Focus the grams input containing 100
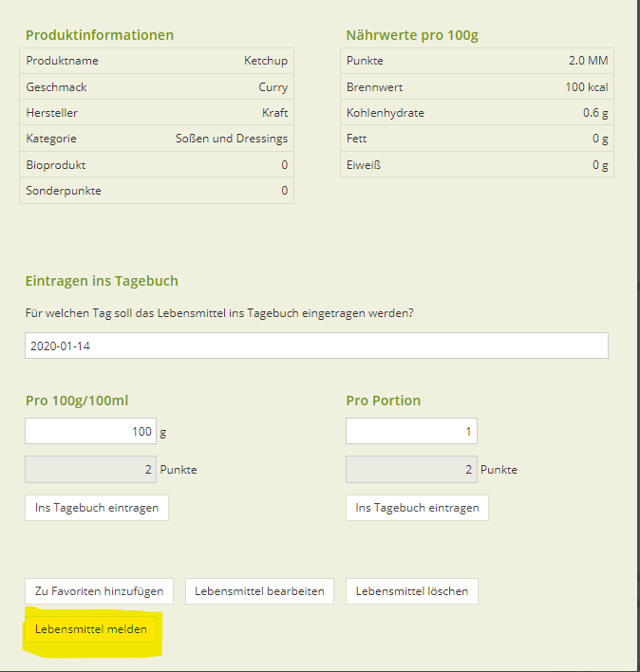This screenshot has width=640, height=672. click(90, 431)
